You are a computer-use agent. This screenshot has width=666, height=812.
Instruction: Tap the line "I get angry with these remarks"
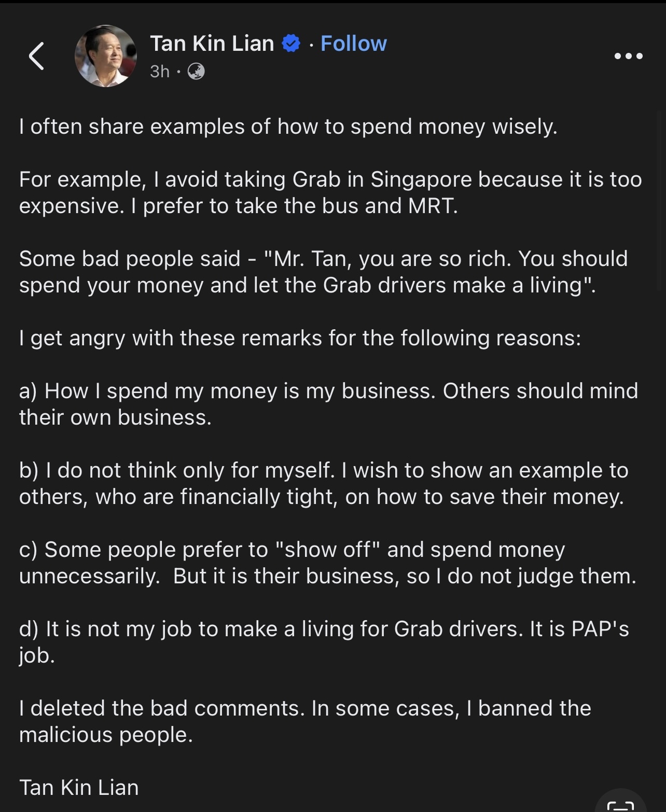tap(300, 338)
